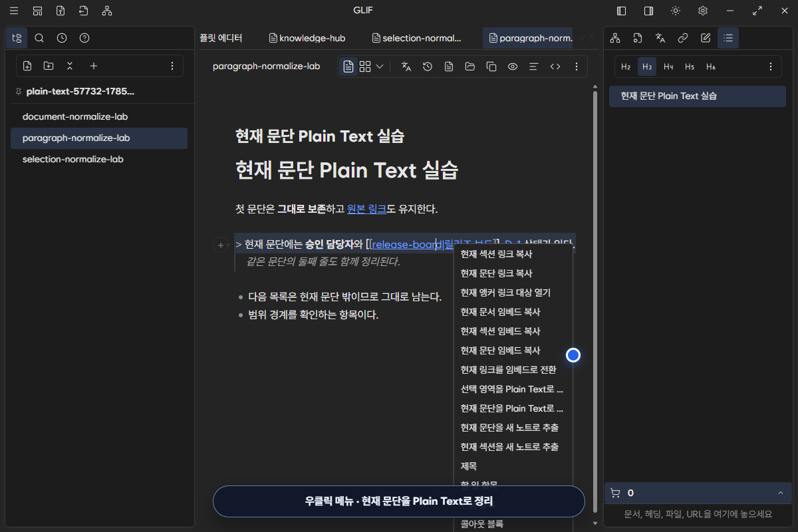Choose 현재 문단 링크 복사 from context menu
The width and height of the screenshot is (798, 532).
tap(513, 273)
